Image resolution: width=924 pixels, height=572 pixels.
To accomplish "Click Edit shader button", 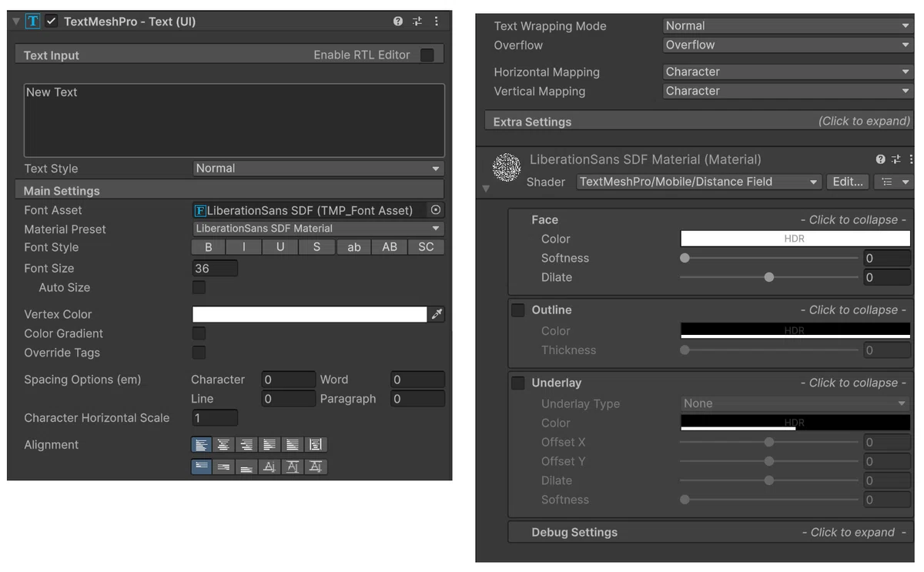I will pyautogui.click(x=848, y=182).
